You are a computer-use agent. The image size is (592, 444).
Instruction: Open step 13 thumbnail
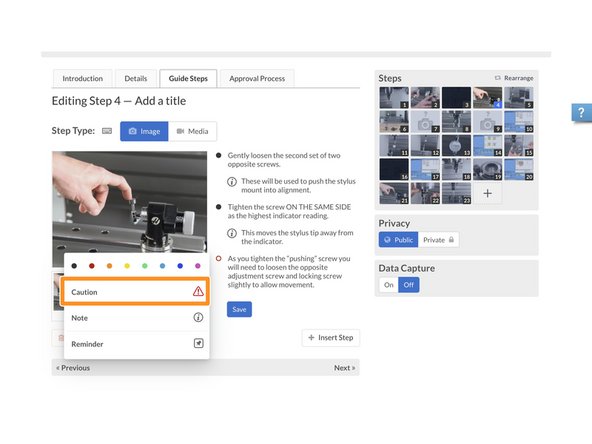coord(456,146)
